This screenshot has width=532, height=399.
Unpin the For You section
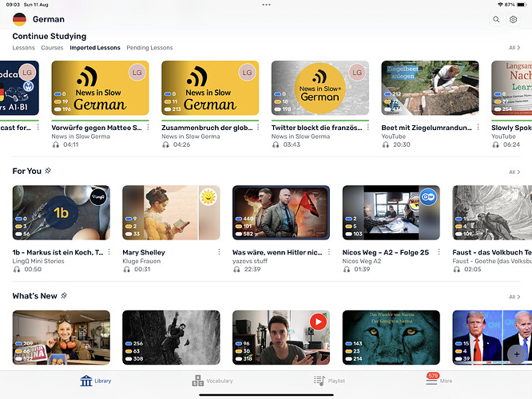coord(48,171)
